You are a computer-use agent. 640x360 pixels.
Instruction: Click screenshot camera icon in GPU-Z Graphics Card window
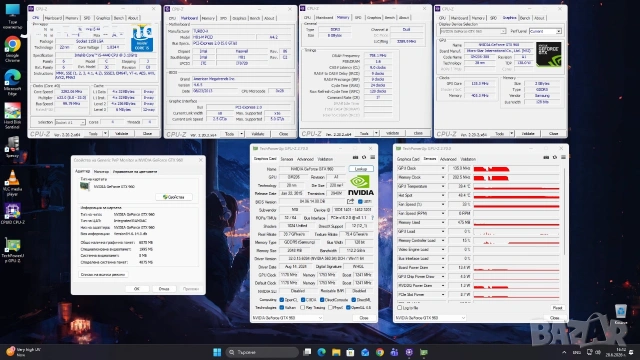point(355,157)
